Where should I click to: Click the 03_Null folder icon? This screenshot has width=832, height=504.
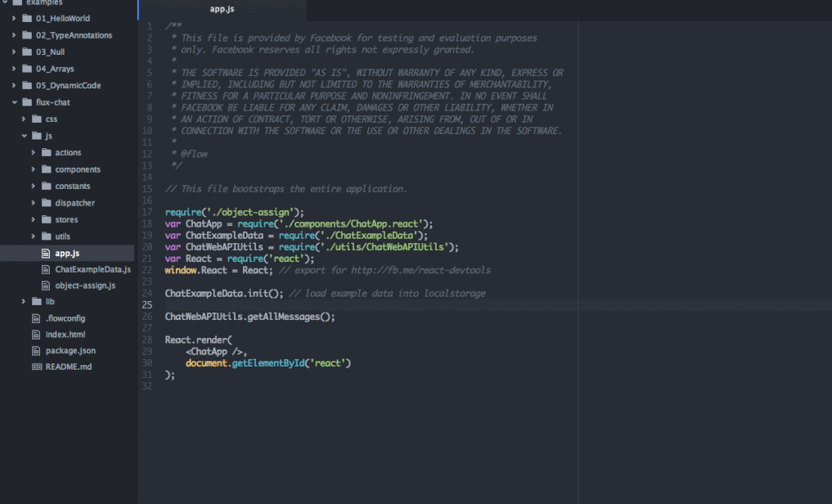[x=27, y=52]
